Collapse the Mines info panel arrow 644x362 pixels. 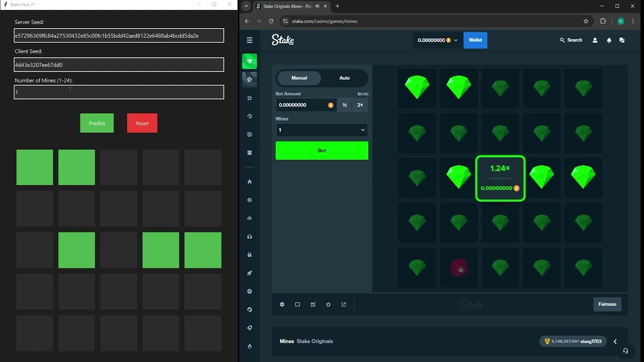click(x=615, y=341)
